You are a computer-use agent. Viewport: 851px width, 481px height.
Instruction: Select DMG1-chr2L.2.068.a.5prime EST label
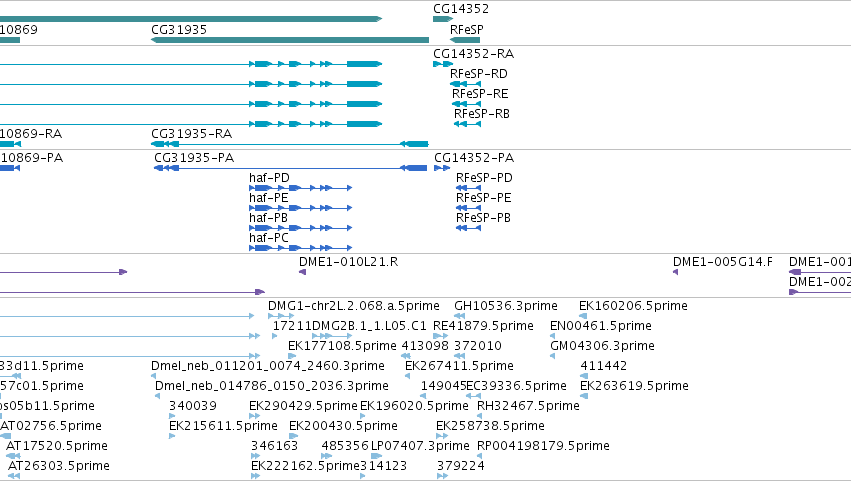point(354,306)
